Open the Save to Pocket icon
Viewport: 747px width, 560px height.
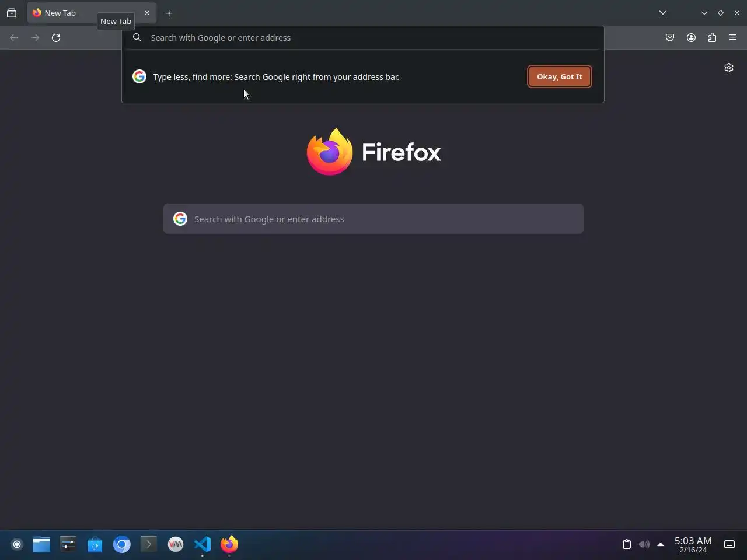click(x=670, y=38)
